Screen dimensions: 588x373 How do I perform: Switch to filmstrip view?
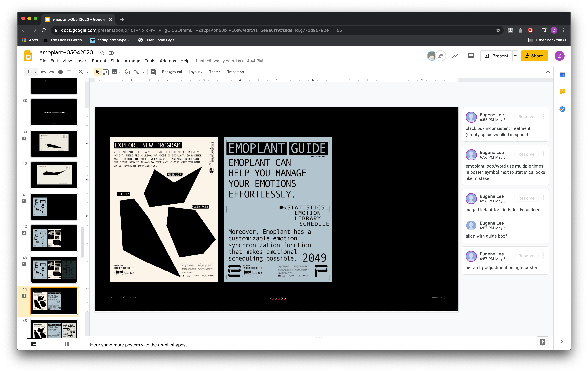point(34,344)
